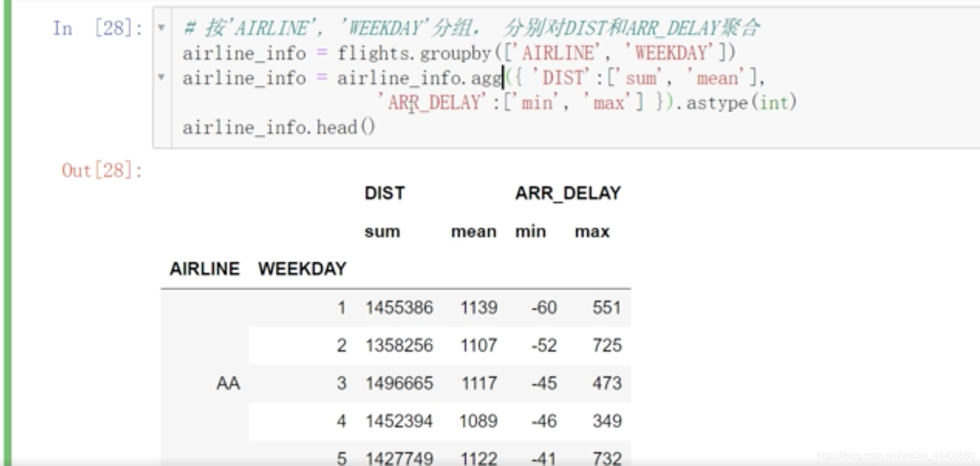Select the cell value 1358256
The height and width of the screenshot is (466, 980).
399,345
